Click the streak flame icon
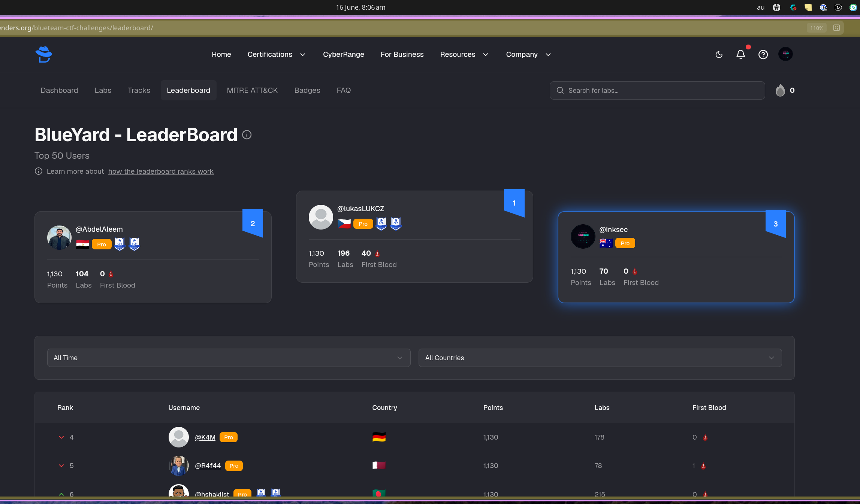This screenshot has width=860, height=504. coord(780,90)
